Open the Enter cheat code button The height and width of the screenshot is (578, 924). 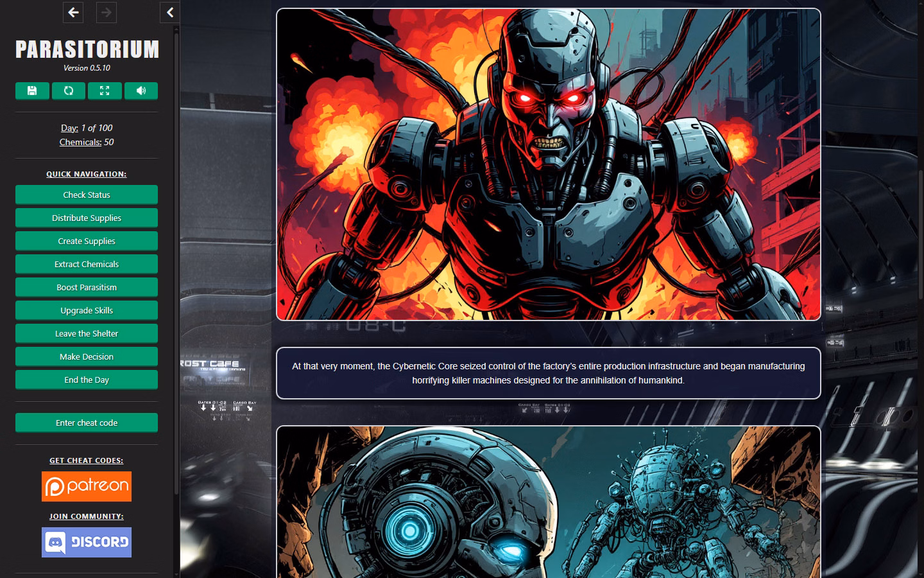click(x=87, y=423)
